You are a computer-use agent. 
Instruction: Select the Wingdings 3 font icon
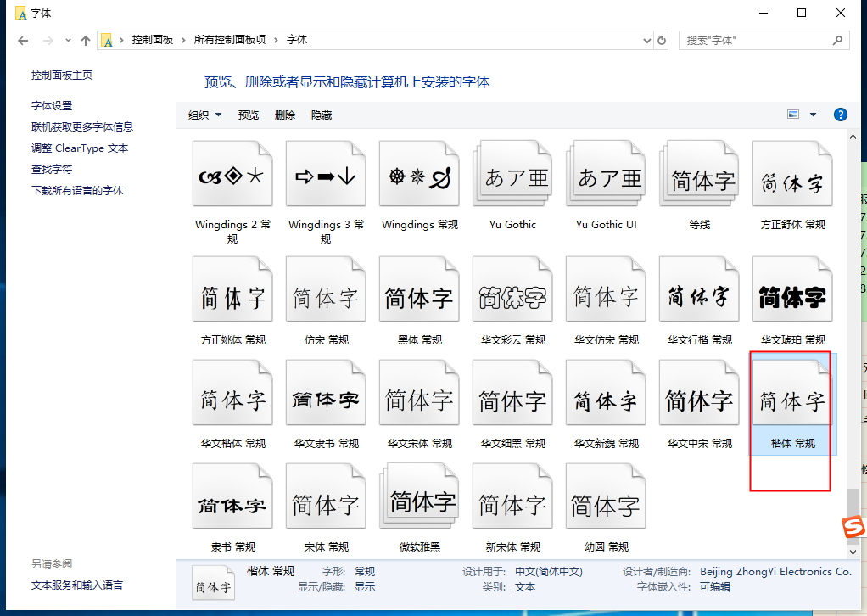pyautogui.click(x=327, y=174)
